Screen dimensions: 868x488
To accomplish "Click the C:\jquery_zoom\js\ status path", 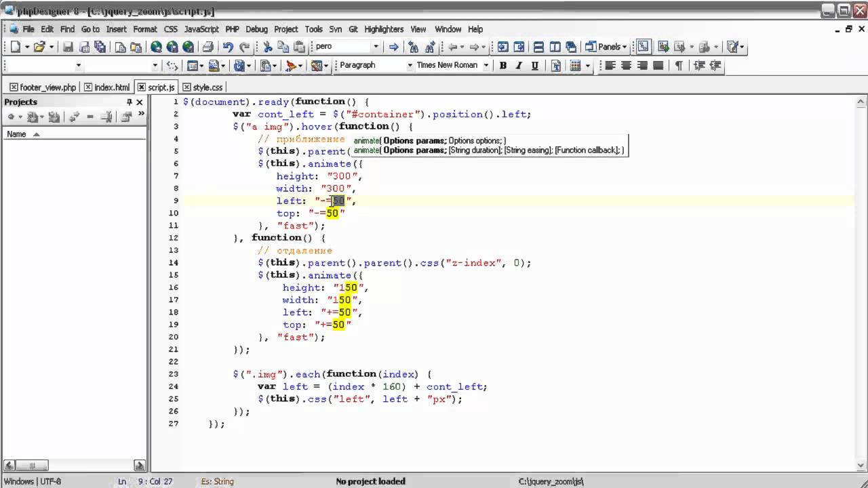I will pos(551,481).
